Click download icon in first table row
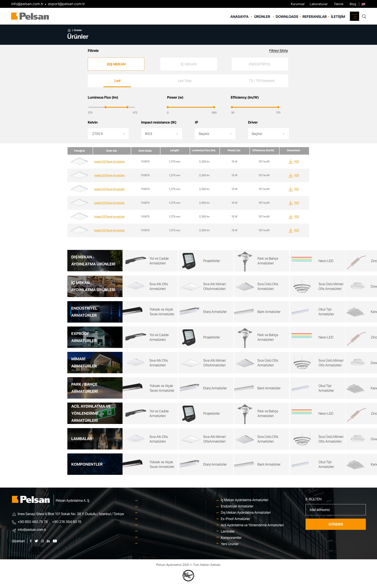Viewport: 377px width, 588px height. (291, 162)
